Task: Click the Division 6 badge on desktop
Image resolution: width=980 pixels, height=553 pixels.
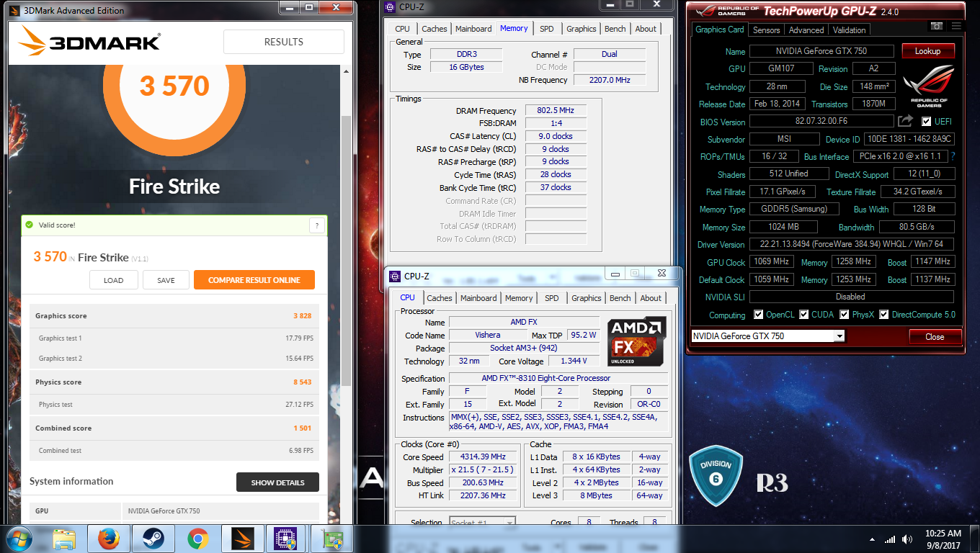Action: click(x=715, y=476)
